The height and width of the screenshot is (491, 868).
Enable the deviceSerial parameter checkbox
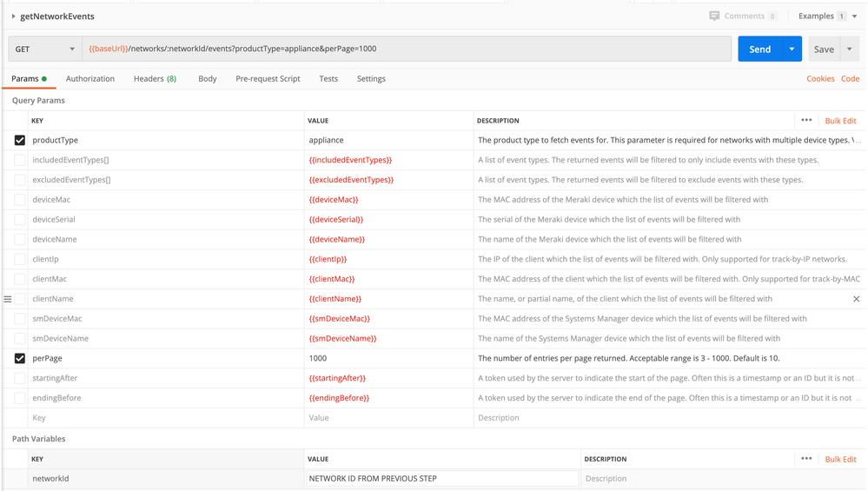(x=20, y=220)
